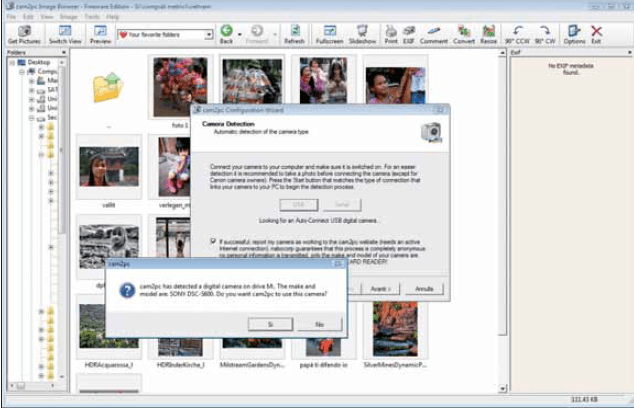Click the blue question mark icon
Image resolution: width=634 pixels, height=408 pixels.
127,290
